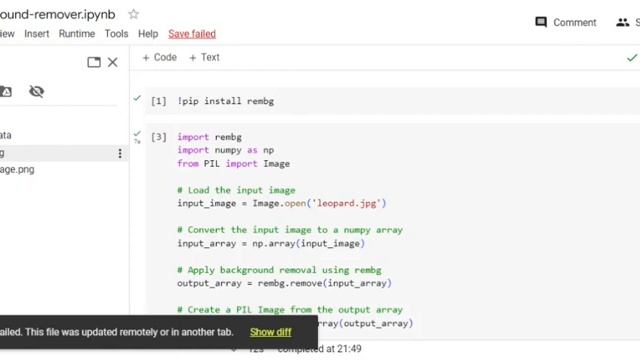Select the file ending in age.png
This screenshot has height=360, width=640.
[17, 169]
